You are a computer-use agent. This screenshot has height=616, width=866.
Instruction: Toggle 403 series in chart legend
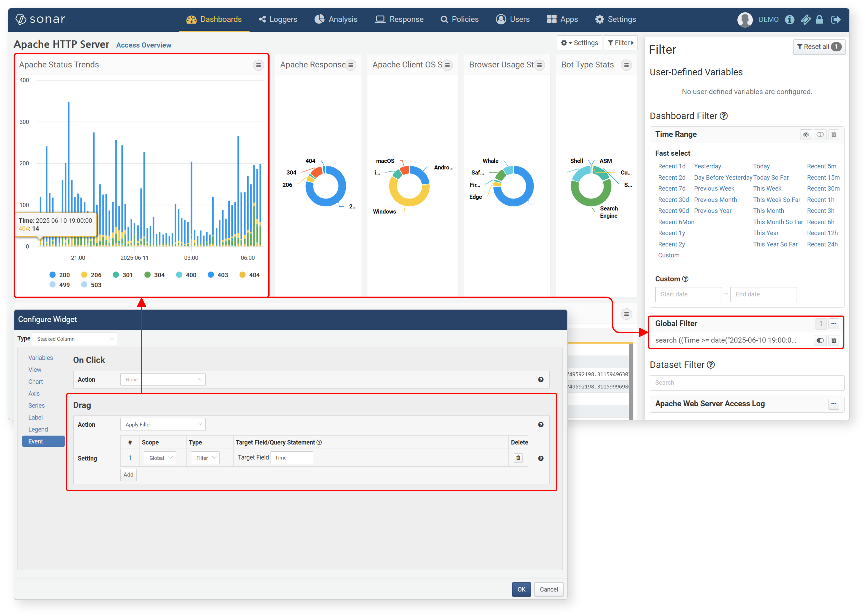218,275
